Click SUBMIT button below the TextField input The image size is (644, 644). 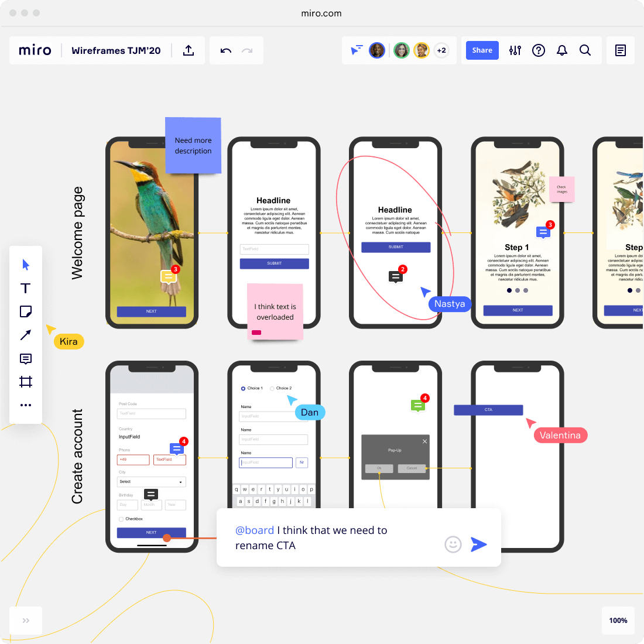[275, 263]
